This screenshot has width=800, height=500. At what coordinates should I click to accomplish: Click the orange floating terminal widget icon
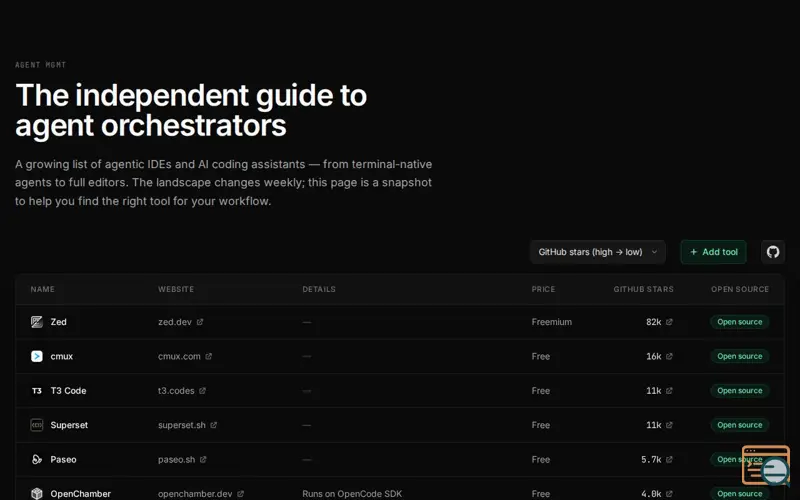click(766, 465)
